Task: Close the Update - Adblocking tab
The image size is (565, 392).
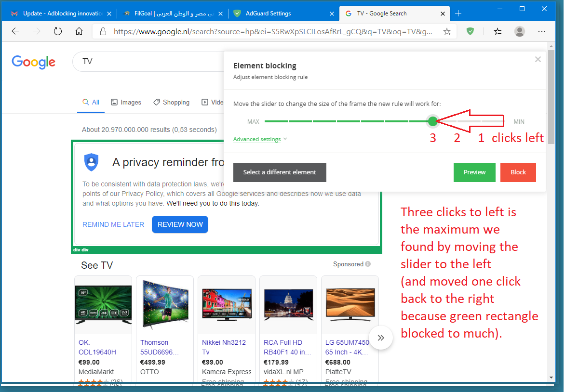Action: pos(109,13)
